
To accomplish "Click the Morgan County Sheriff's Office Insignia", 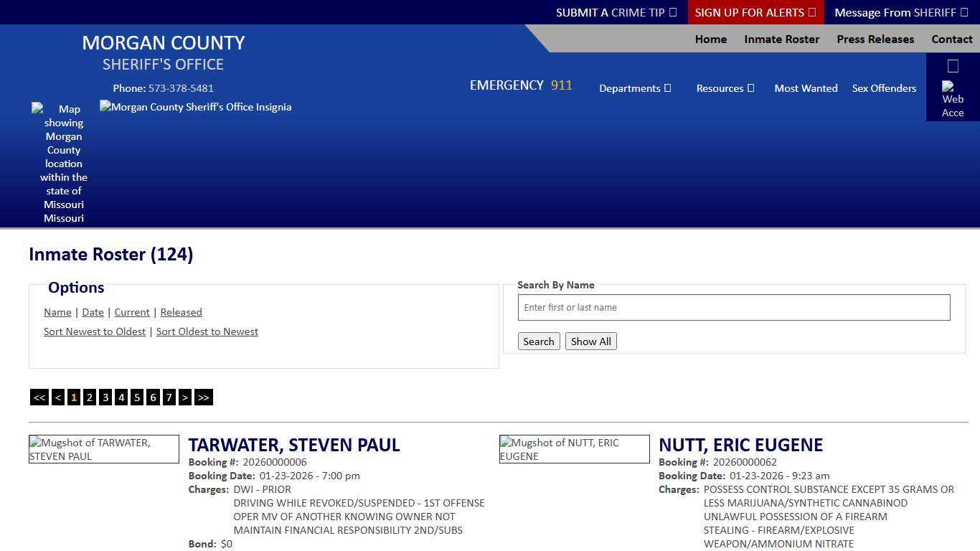I will (195, 107).
